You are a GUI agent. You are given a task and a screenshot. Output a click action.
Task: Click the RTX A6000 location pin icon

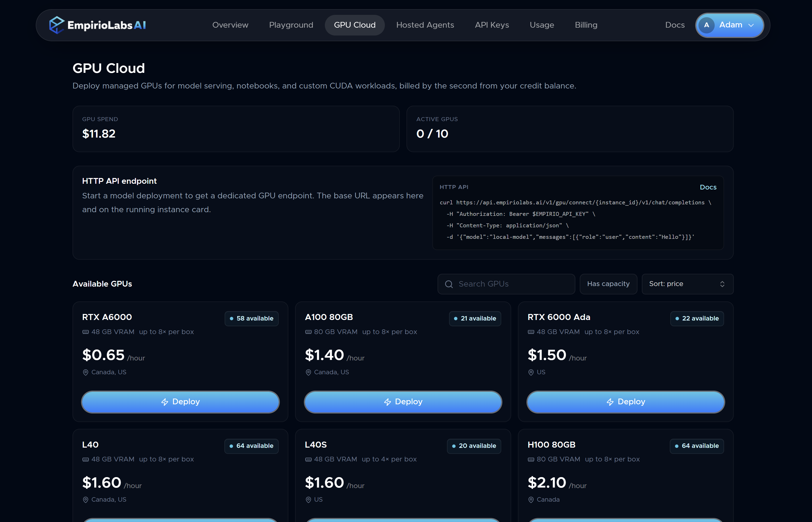click(x=85, y=372)
